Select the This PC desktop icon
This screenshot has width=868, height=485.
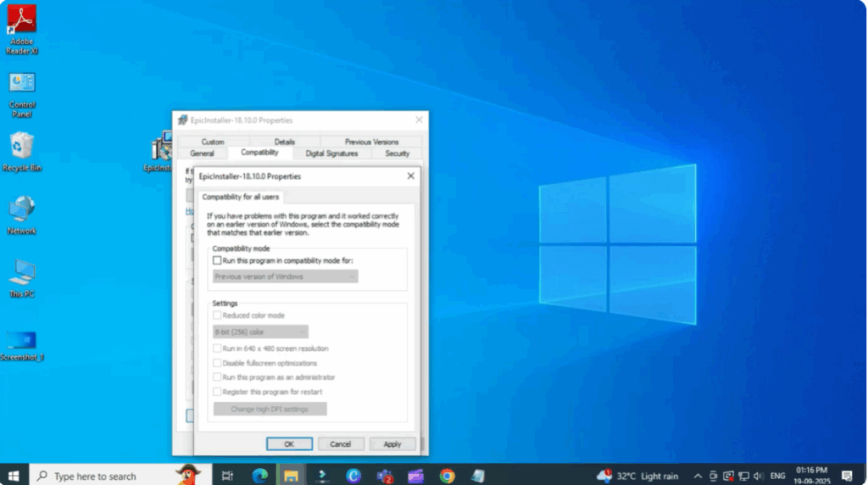(21, 278)
